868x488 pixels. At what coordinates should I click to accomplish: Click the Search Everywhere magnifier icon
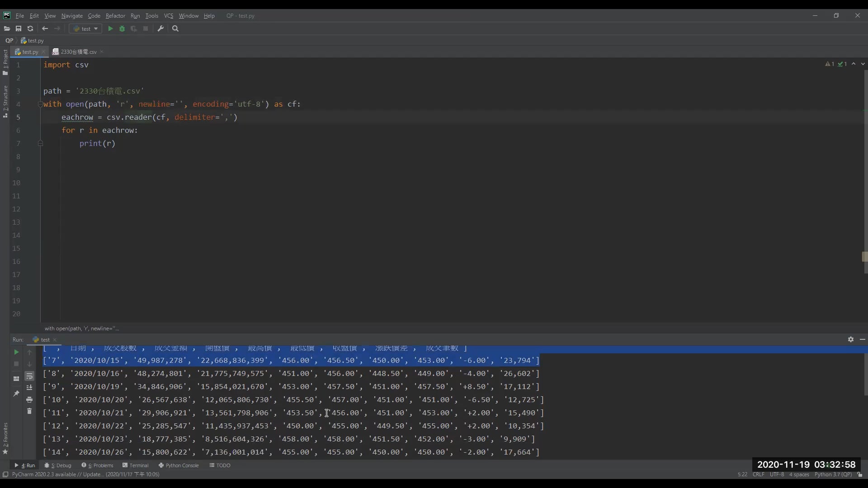pos(175,28)
